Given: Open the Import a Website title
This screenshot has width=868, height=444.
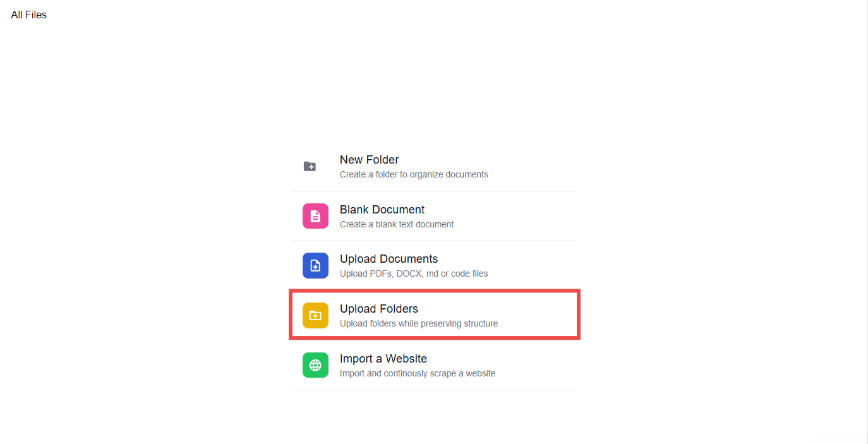Looking at the screenshot, I should 383,359.
